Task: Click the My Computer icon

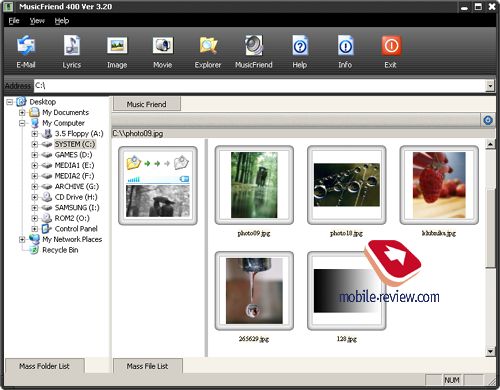Action: pos(34,123)
